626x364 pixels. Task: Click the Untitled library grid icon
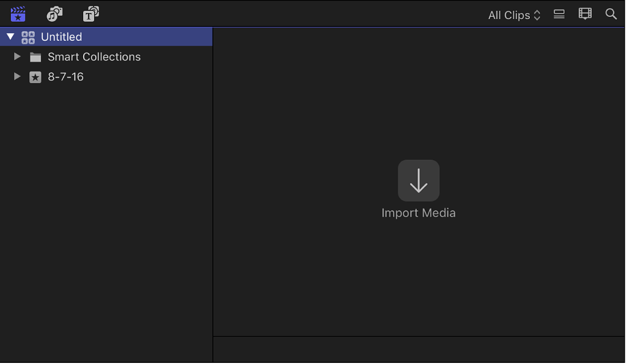pos(28,37)
